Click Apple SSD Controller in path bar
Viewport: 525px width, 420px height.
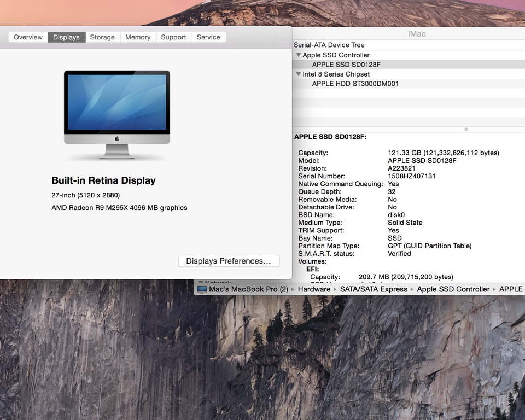[453, 289]
